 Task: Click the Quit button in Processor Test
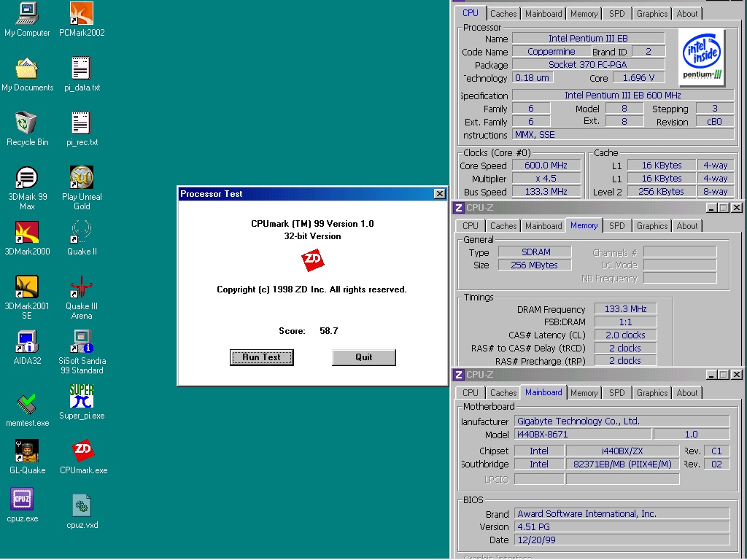coord(363,357)
